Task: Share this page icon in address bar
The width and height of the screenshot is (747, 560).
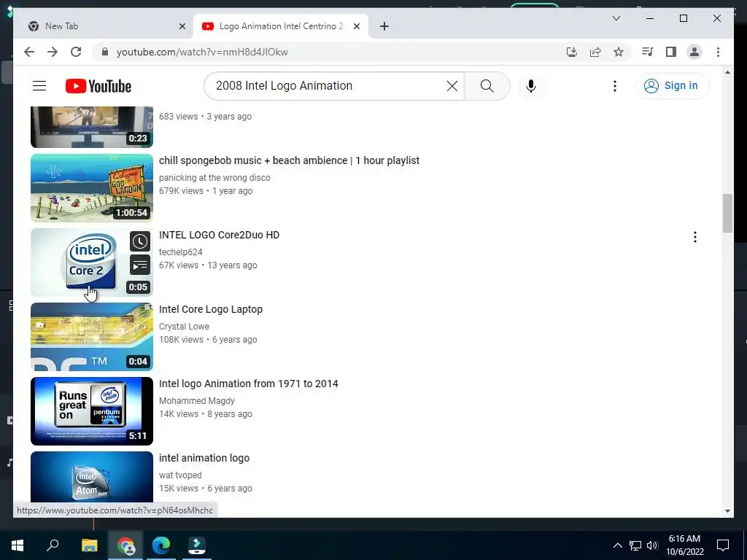Action: 595,52
